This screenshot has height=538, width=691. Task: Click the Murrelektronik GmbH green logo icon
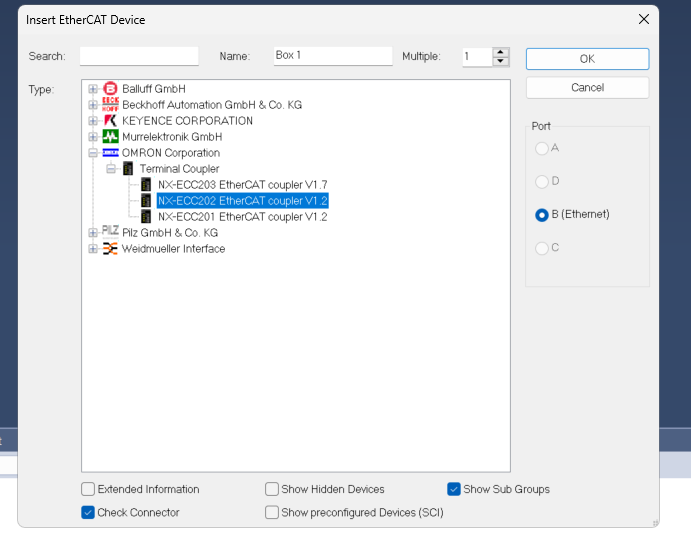point(110,137)
